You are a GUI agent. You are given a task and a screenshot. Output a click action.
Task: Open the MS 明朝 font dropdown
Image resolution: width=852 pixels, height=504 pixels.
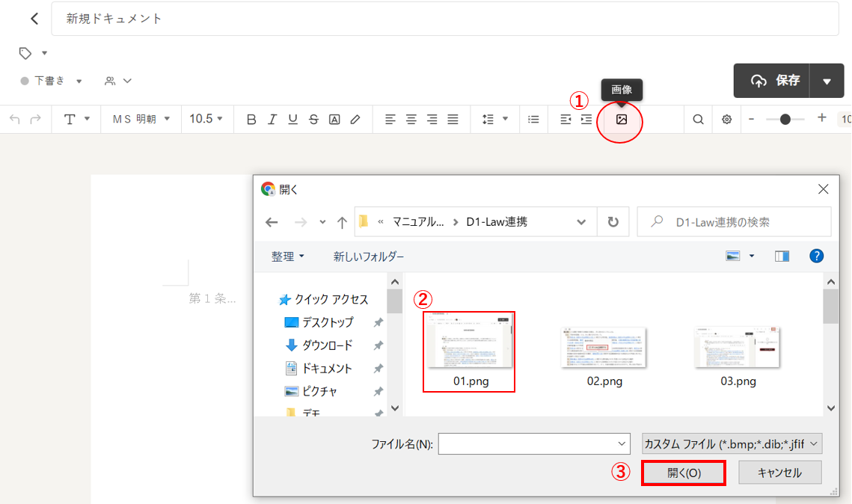(x=141, y=119)
